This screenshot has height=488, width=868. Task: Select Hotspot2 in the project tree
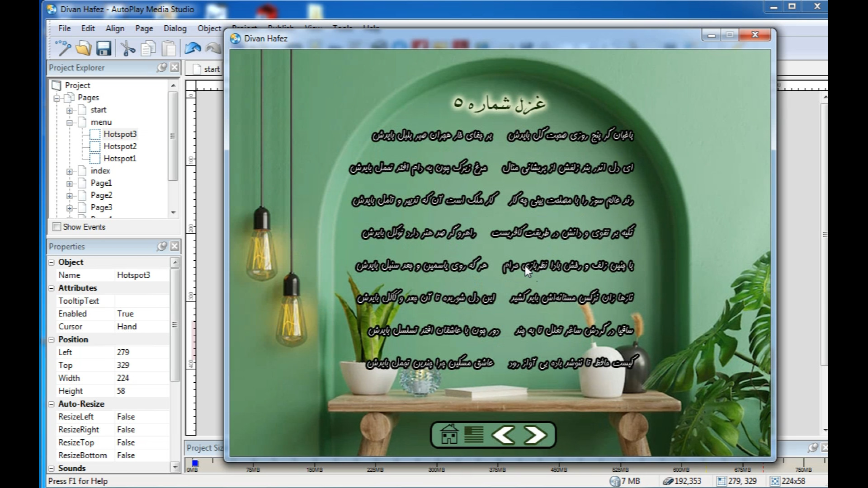click(x=120, y=146)
